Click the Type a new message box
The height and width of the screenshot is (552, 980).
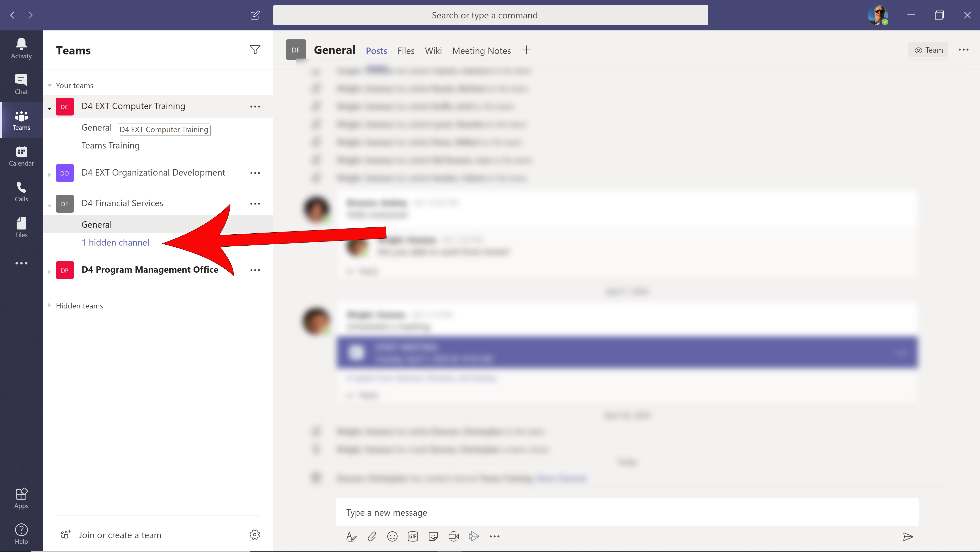click(627, 512)
